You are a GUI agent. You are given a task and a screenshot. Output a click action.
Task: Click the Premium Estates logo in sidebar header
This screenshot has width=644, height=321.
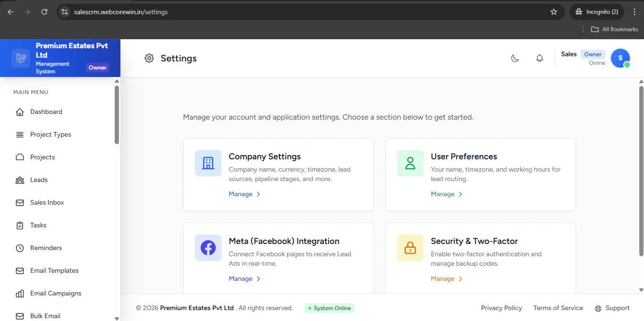point(21,58)
